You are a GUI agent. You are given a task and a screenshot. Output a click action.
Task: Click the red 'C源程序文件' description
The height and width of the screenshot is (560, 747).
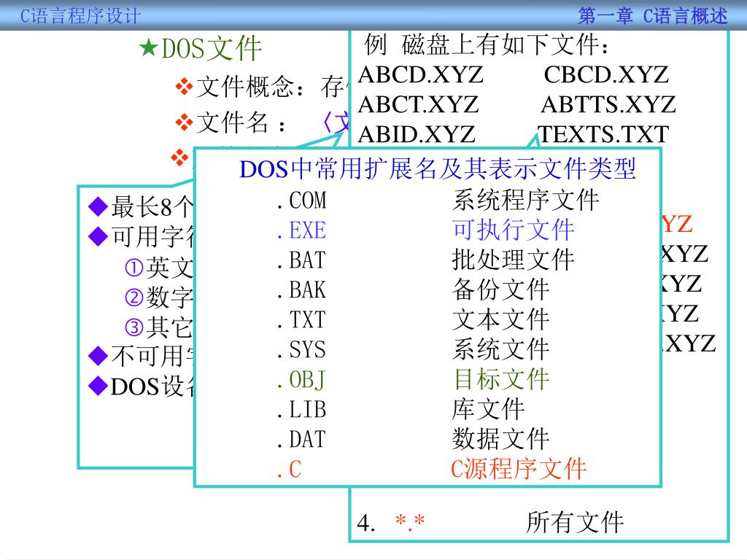pyautogui.click(x=519, y=469)
